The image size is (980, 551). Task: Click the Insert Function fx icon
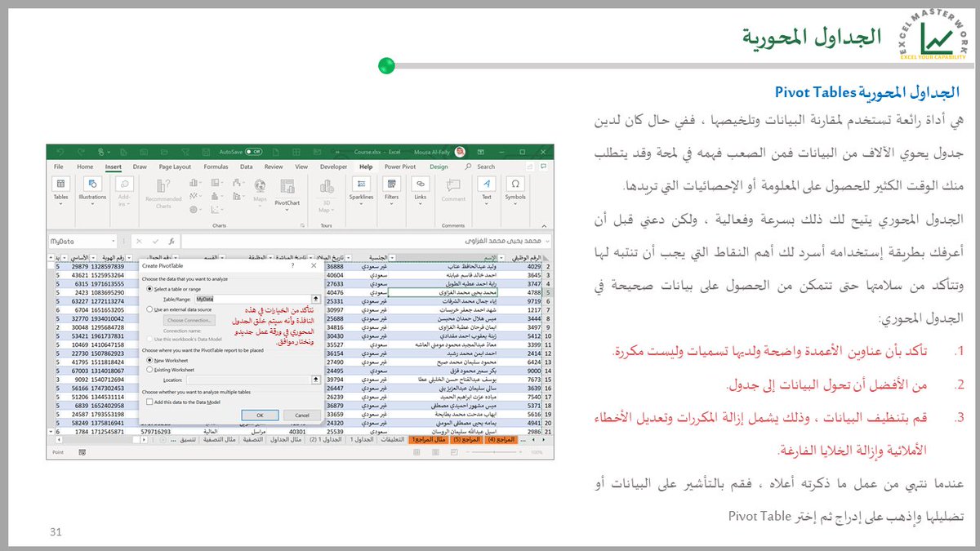point(171,242)
